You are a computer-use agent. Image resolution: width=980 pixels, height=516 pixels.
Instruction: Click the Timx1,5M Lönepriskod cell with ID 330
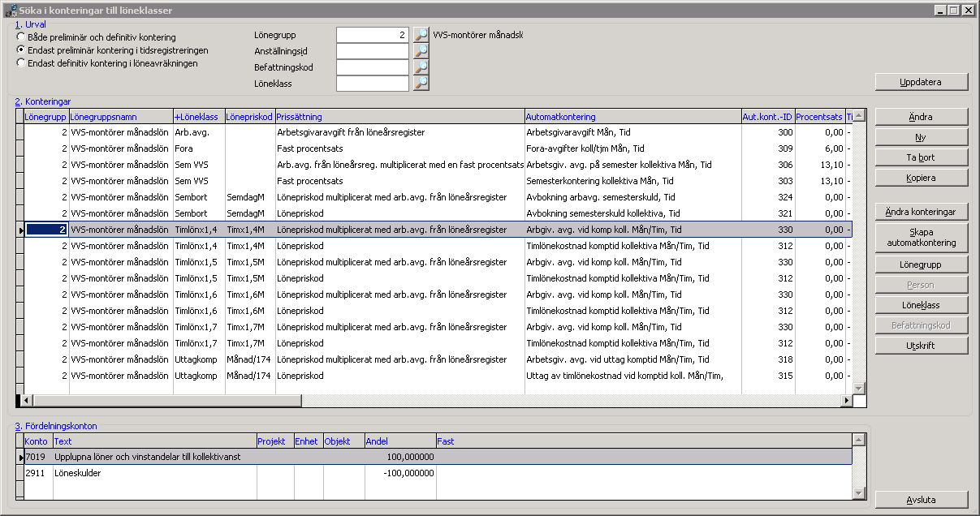tap(250, 262)
